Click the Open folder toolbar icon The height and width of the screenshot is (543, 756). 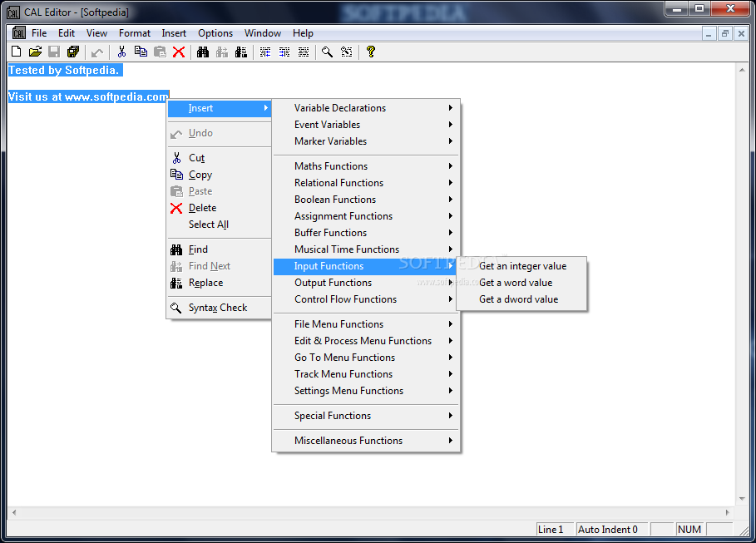click(x=35, y=52)
